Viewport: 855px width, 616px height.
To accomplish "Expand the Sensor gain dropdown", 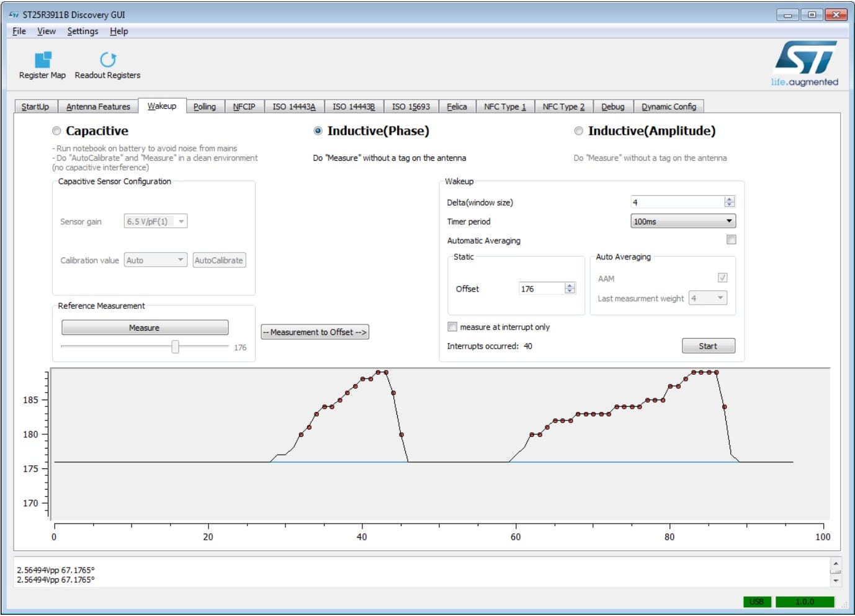I will pos(155,221).
